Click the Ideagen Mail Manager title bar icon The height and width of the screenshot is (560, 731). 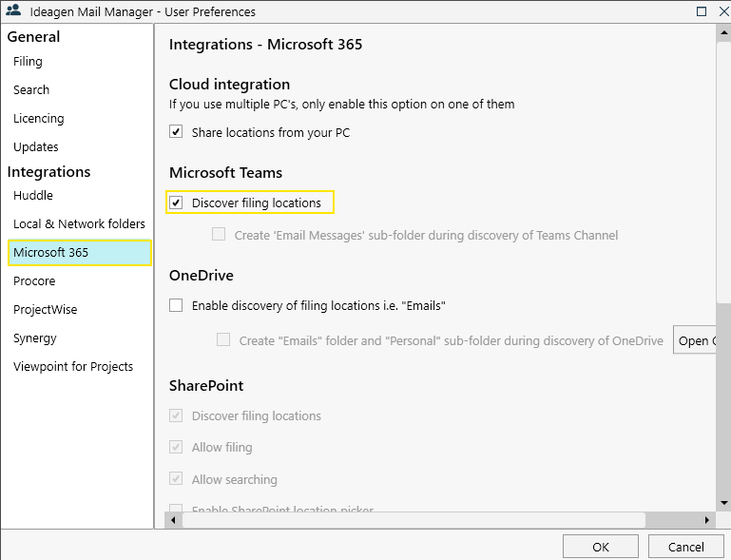click(x=13, y=11)
